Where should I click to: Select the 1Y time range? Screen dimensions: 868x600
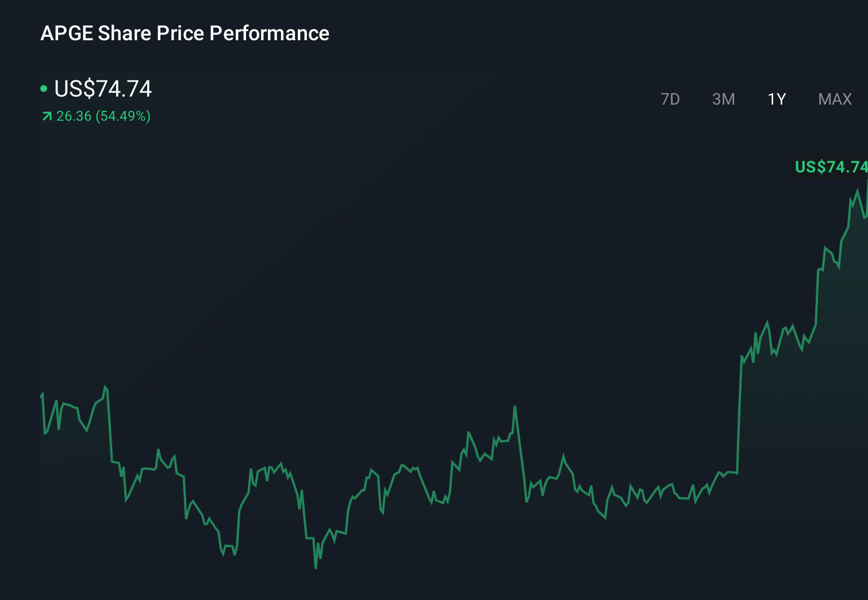point(776,99)
